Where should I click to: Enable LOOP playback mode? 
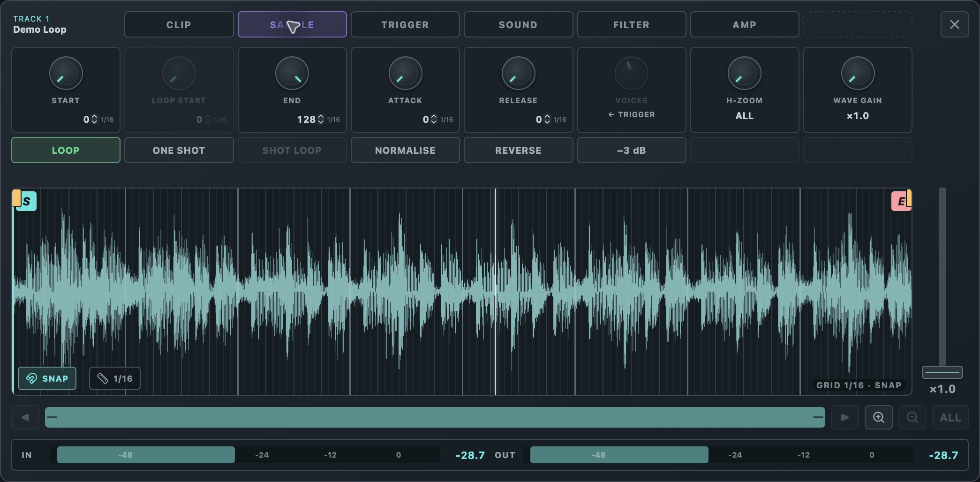(66, 150)
